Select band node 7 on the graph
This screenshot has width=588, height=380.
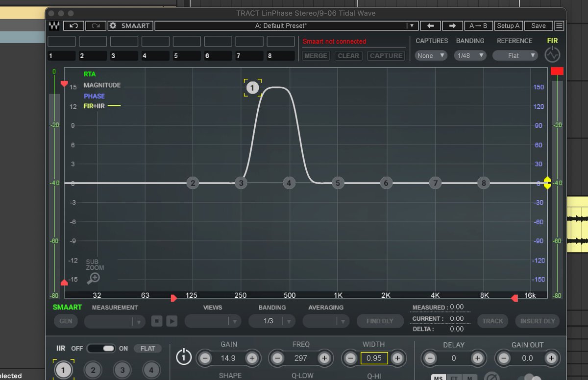pos(435,183)
